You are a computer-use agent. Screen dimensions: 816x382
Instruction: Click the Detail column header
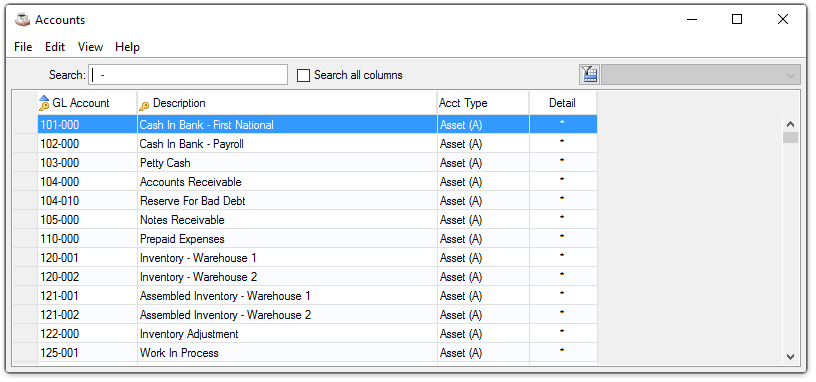click(563, 103)
